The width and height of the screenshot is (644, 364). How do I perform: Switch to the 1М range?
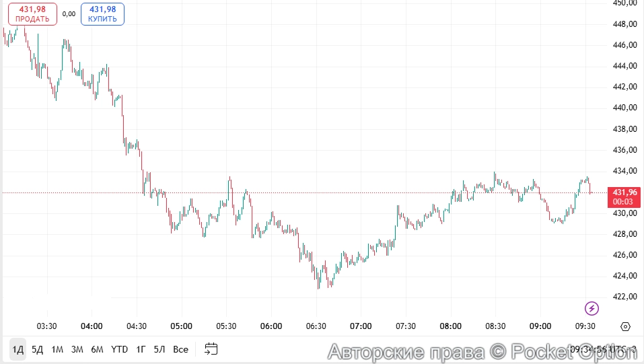click(57, 349)
